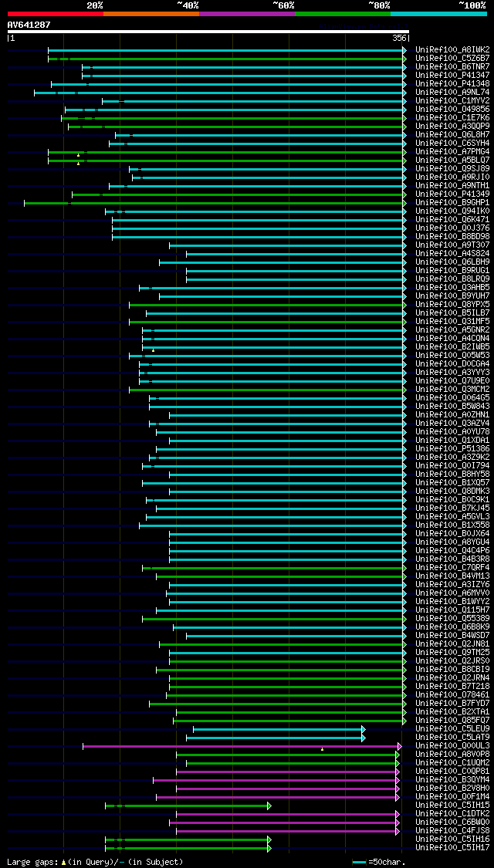Open hit UniRef100_A8IWK2
494x868 pixels.
452,49
